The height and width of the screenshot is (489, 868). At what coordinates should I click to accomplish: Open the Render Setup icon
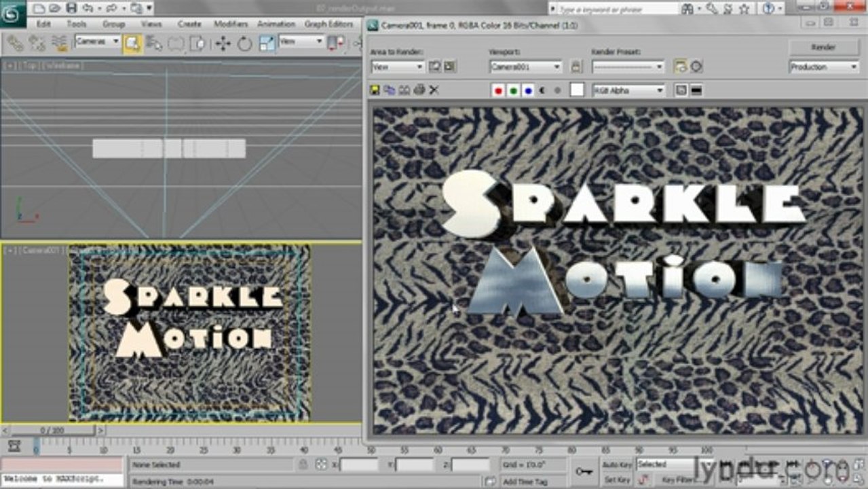pyautogui.click(x=681, y=67)
